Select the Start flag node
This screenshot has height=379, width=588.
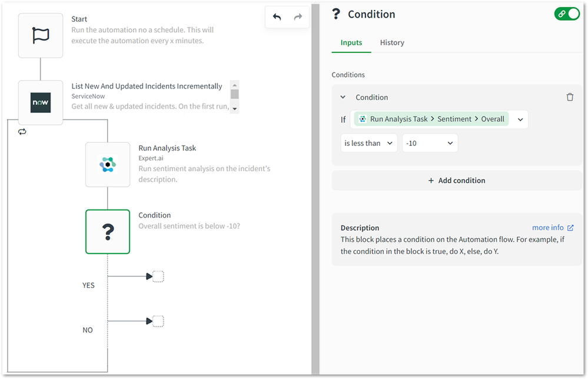pos(41,35)
